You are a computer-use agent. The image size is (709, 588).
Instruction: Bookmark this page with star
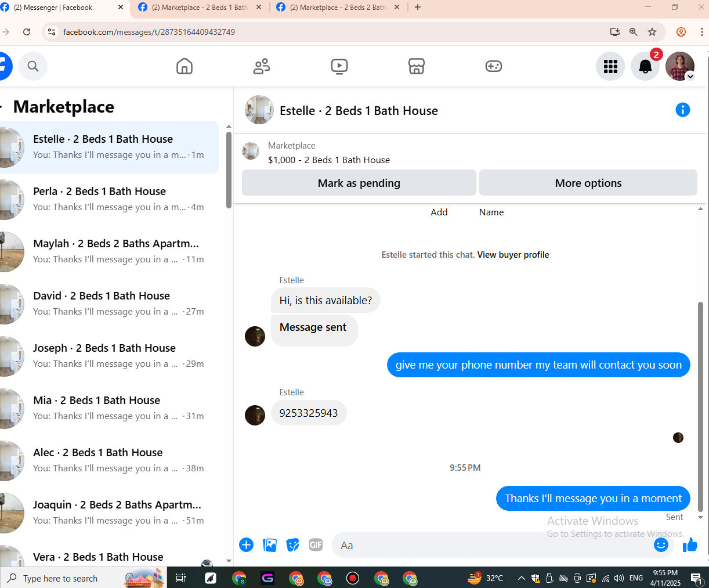[x=652, y=32]
